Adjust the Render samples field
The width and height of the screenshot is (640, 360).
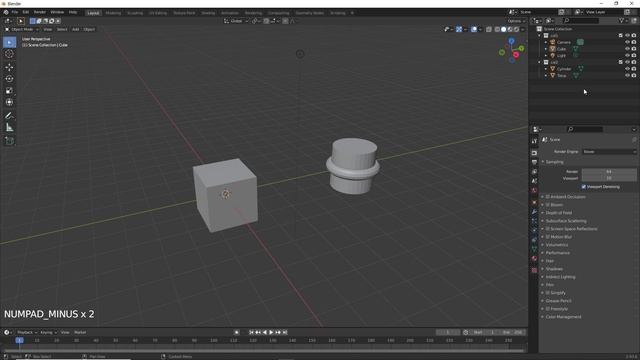(x=609, y=172)
